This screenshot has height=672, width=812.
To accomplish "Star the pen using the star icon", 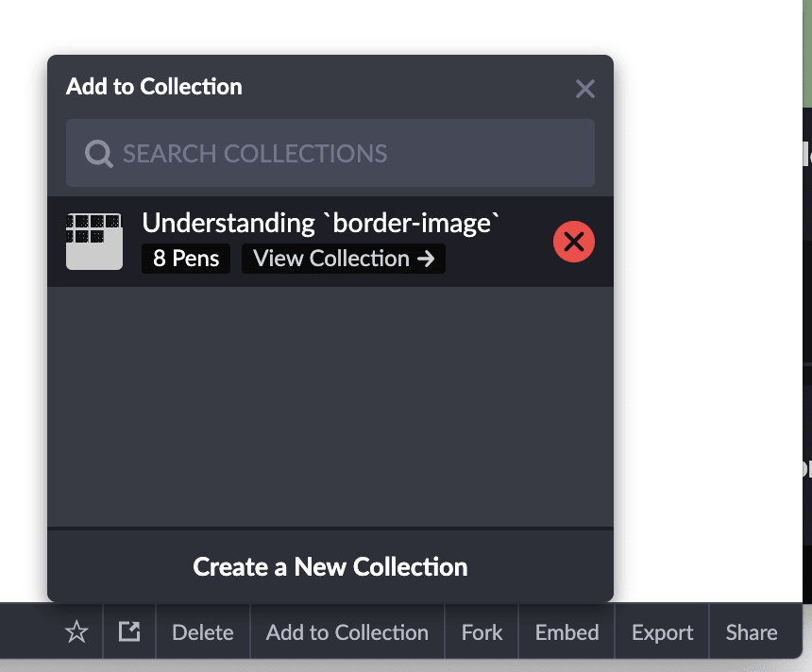I will [x=76, y=631].
